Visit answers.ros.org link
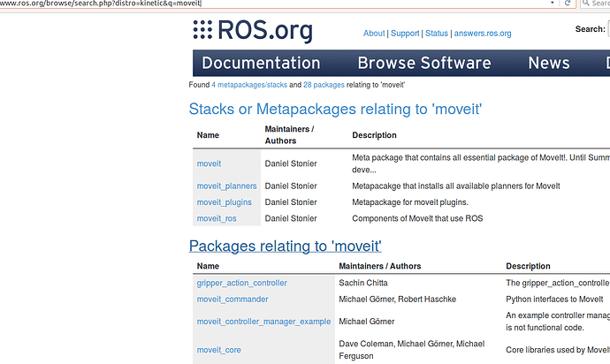The width and height of the screenshot is (610, 364). pyautogui.click(x=483, y=34)
